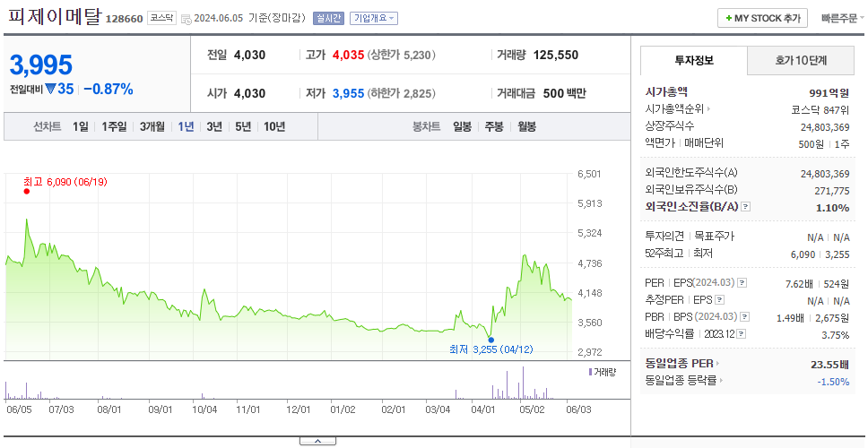This screenshot has height=448, width=868.
Task: Open the 기업개요 dropdown
Action: tap(374, 18)
